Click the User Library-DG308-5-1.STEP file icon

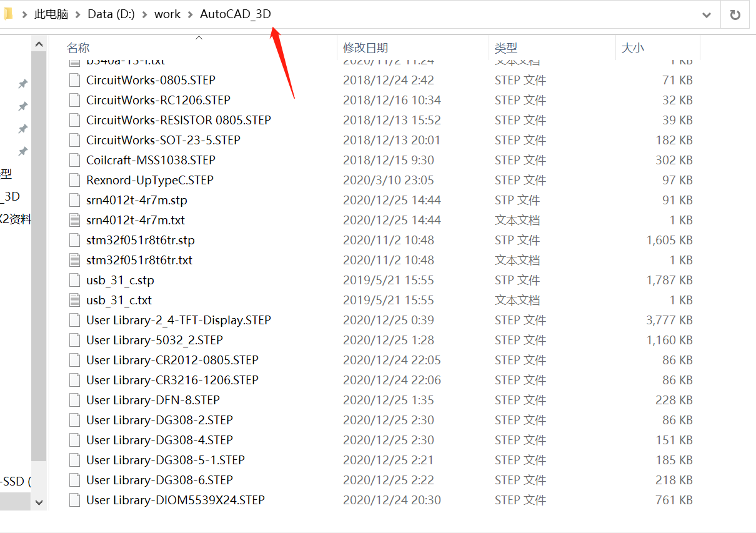point(75,460)
